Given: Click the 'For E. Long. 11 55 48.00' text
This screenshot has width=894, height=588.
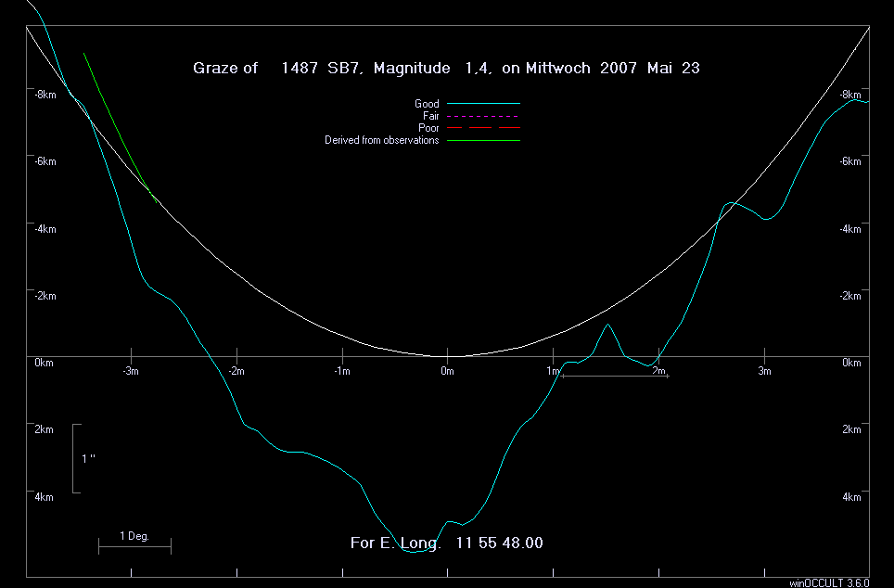Looking at the screenshot, I should 446,543.
